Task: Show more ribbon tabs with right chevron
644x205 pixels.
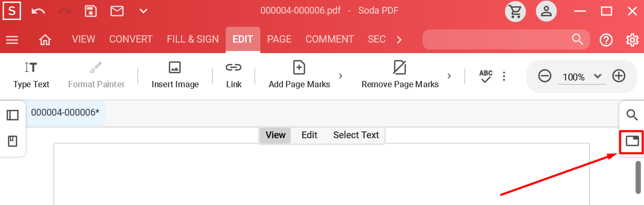Action: (399, 39)
